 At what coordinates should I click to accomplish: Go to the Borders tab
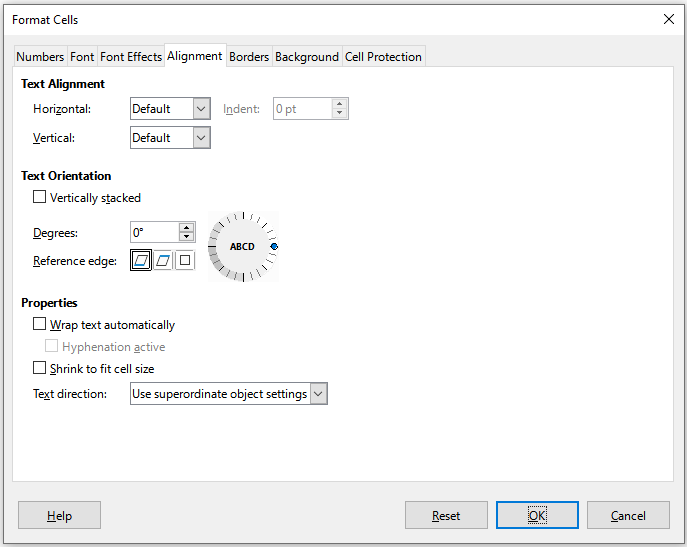click(249, 57)
